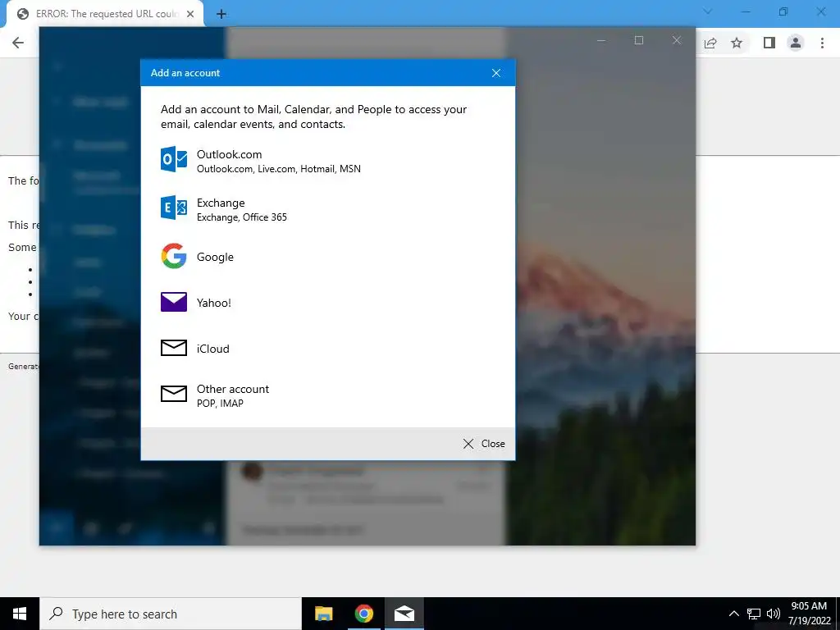Click Mail app taskbar icon
Screen dimensions: 840x630
click(404, 614)
